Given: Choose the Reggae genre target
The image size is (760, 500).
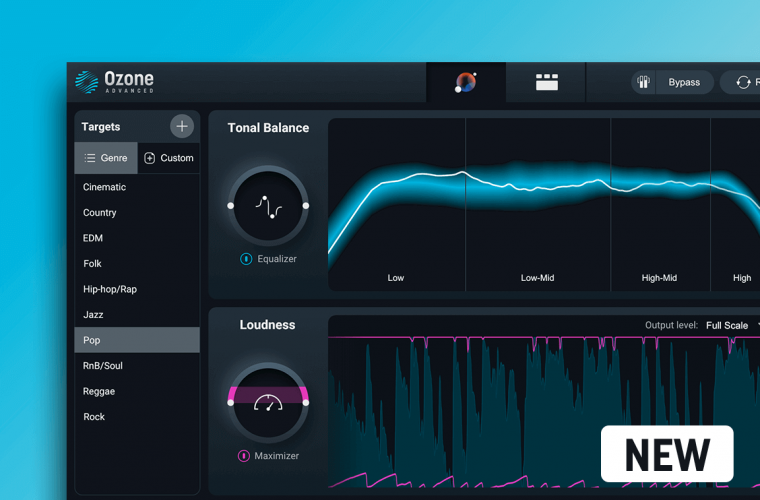Looking at the screenshot, I should (137, 391).
